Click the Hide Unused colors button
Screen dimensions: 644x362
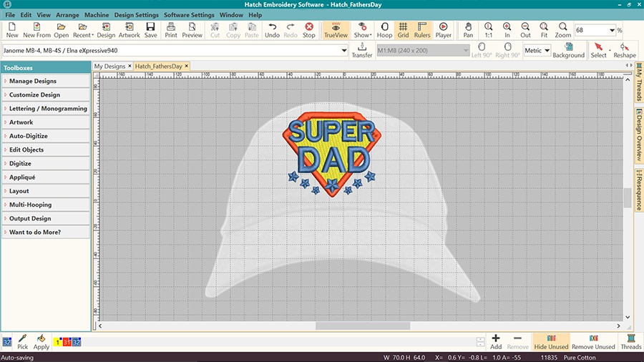click(x=550, y=341)
